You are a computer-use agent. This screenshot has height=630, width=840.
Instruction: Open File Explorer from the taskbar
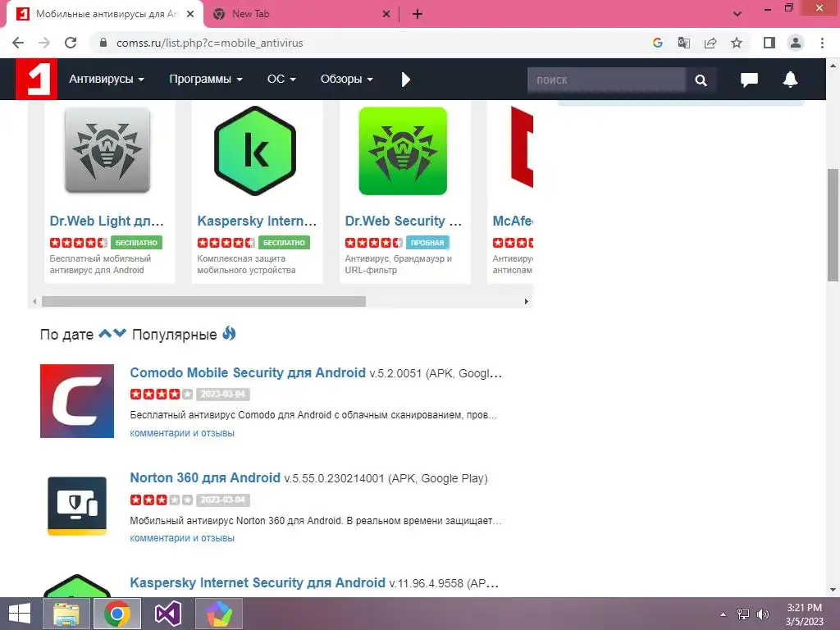click(x=66, y=614)
